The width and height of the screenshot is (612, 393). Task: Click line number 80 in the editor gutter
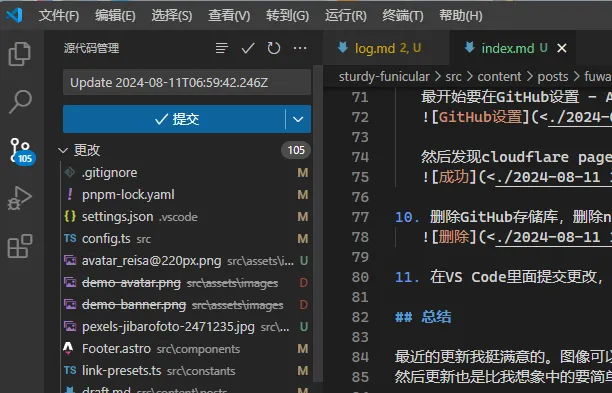(x=360, y=277)
